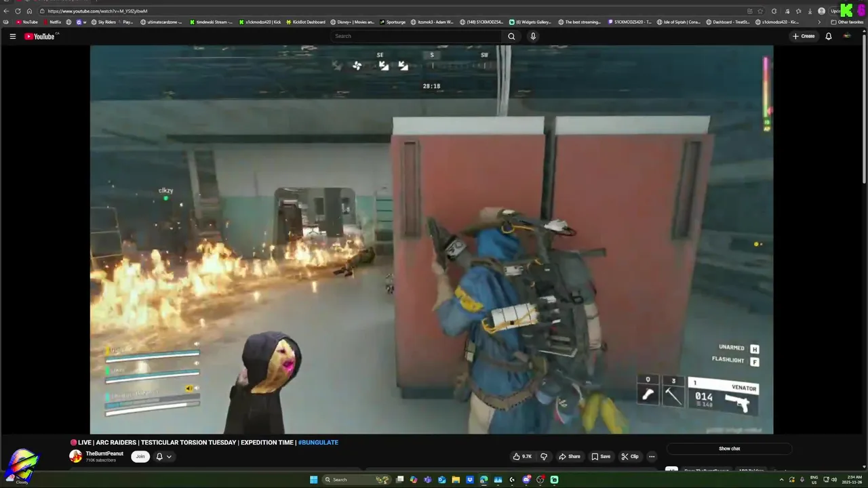868x488 pixels.
Task: Open Sky Riders bookmark
Action: (102, 22)
